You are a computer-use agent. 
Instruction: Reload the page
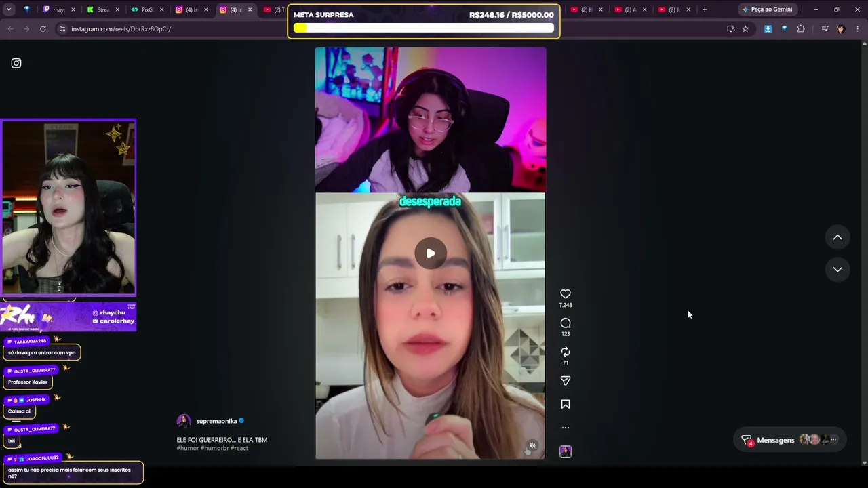[x=43, y=29]
